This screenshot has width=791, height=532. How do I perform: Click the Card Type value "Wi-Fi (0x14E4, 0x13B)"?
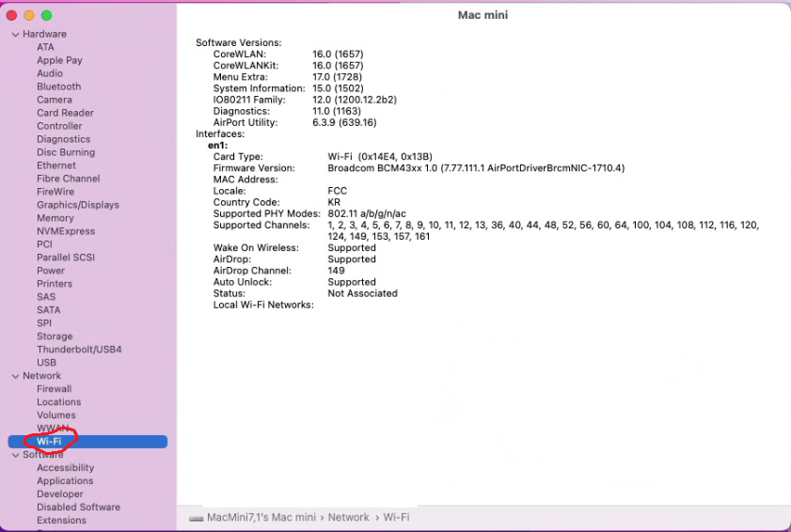point(380,156)
